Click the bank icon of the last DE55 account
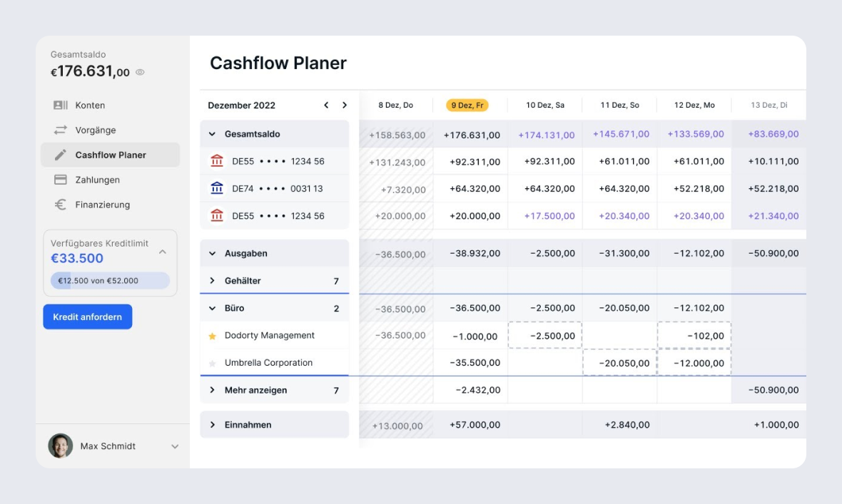Viewport: 842px width, 504px height. [218, 215]
